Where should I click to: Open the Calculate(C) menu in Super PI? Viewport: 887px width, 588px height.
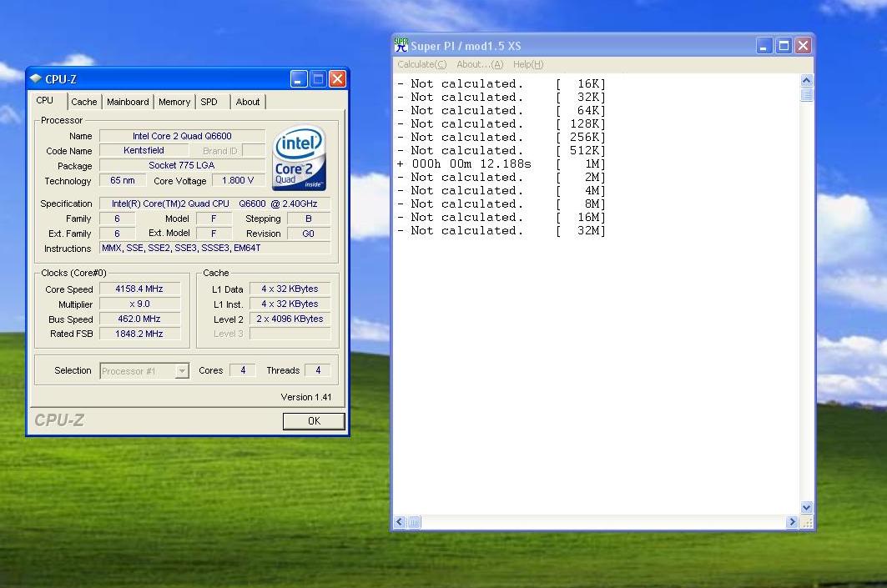click(x=422, y=64)
